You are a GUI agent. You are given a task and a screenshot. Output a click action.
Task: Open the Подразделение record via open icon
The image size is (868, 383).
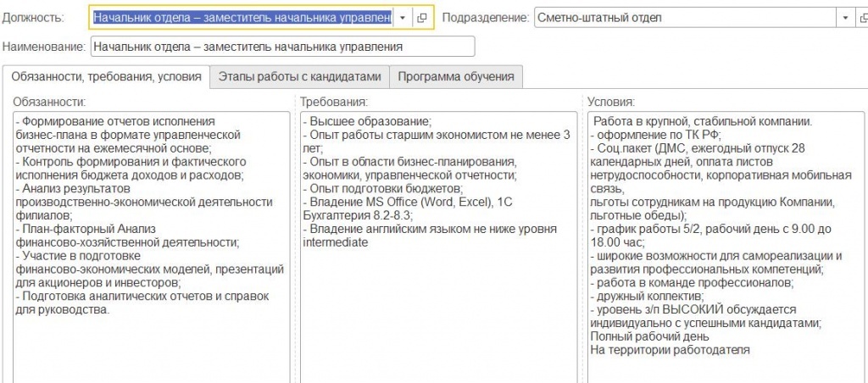click(x=861, y=18)
